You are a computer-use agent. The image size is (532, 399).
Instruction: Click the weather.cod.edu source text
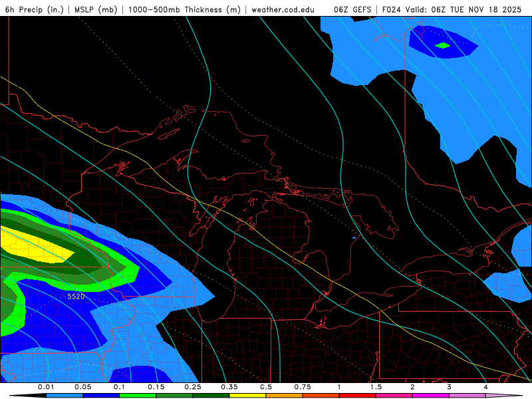283,9
